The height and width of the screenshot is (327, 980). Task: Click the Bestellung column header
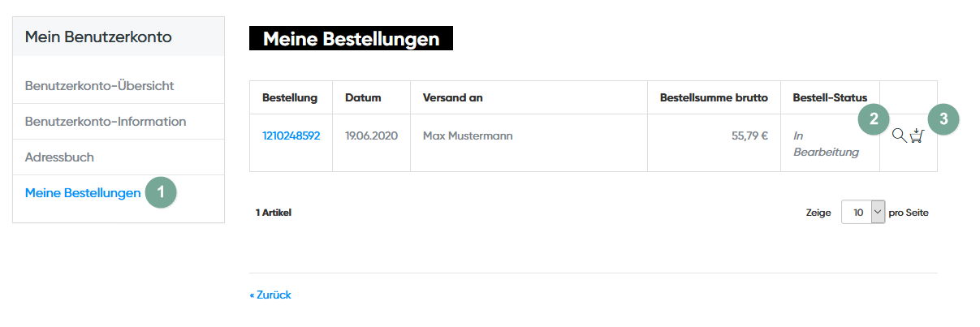290,97
